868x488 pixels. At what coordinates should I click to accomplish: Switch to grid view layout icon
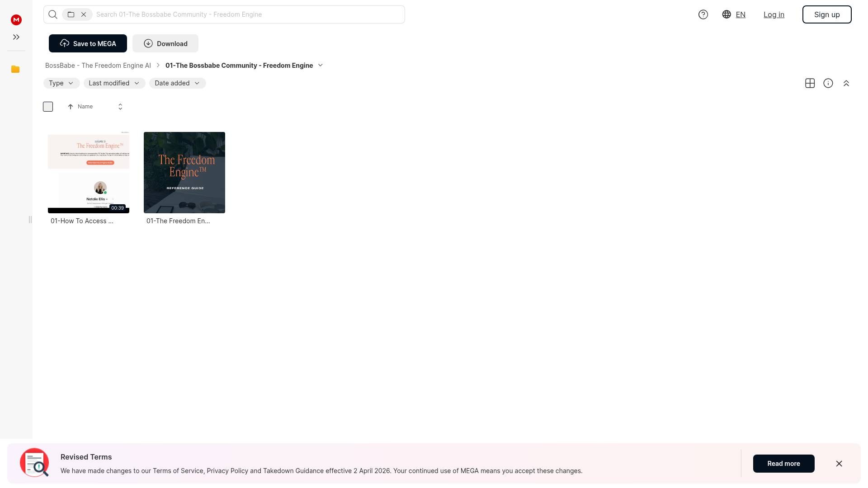tap(810, 83)
